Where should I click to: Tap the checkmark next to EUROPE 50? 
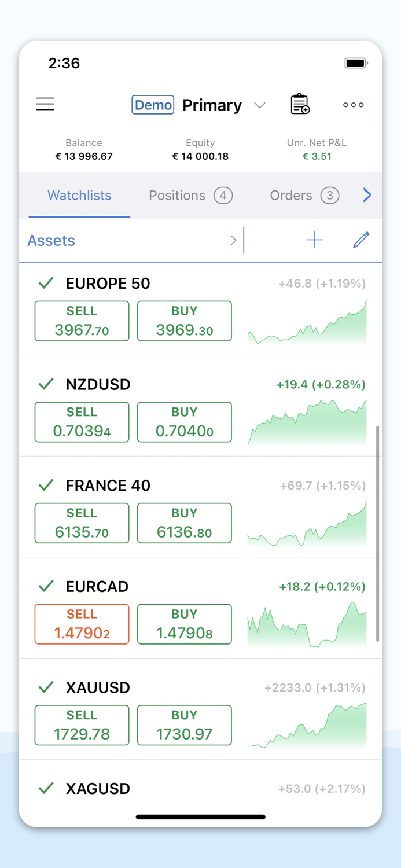(x=46, y=284)
